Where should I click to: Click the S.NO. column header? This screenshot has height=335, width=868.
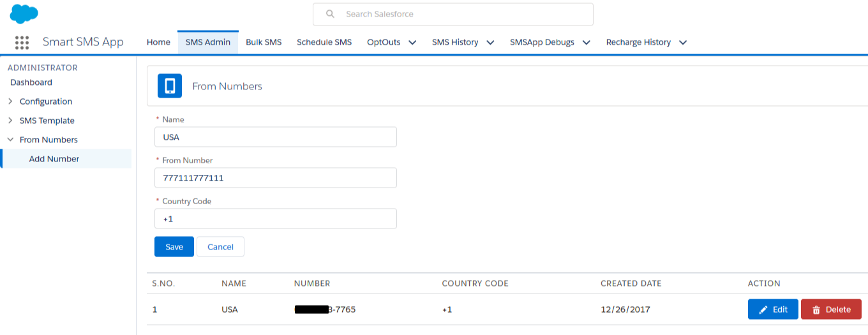tap(163, 283)
